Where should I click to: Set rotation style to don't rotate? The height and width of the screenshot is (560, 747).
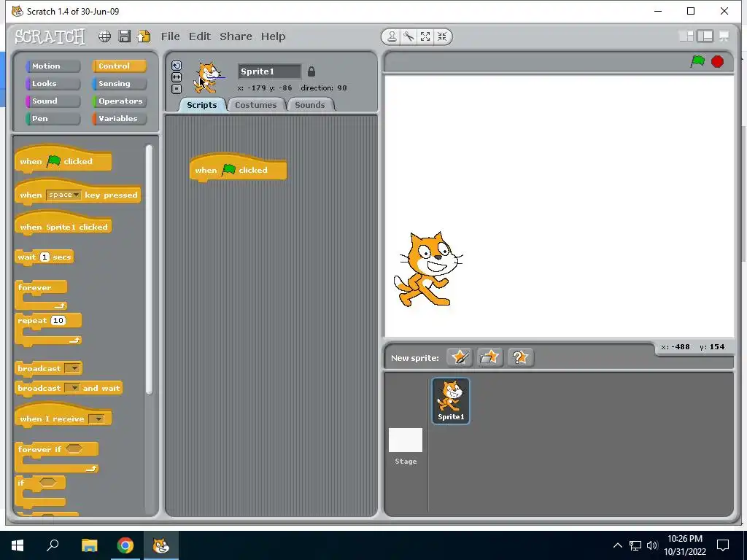[177, 88]
